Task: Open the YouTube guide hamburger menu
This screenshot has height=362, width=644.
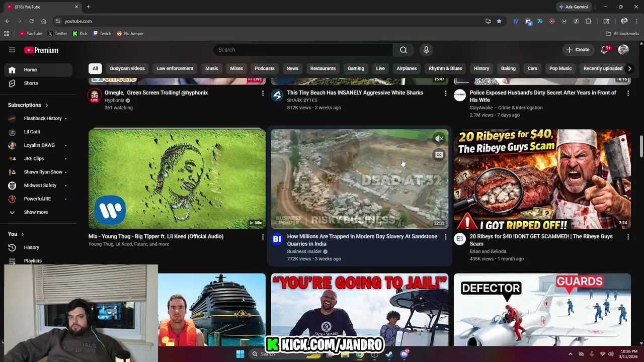Action: (12, 50)
